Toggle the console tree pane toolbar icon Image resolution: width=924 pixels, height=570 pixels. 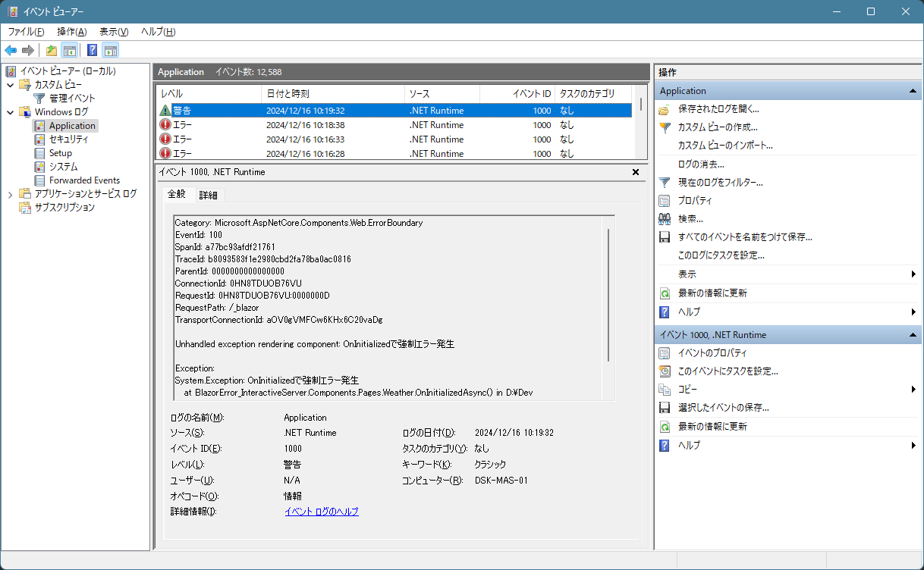click(x=69, y=51)
